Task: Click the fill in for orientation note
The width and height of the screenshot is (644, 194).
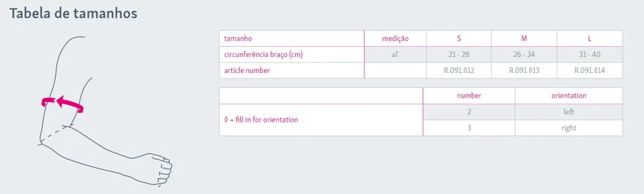Action: click(x=261, y=120)
